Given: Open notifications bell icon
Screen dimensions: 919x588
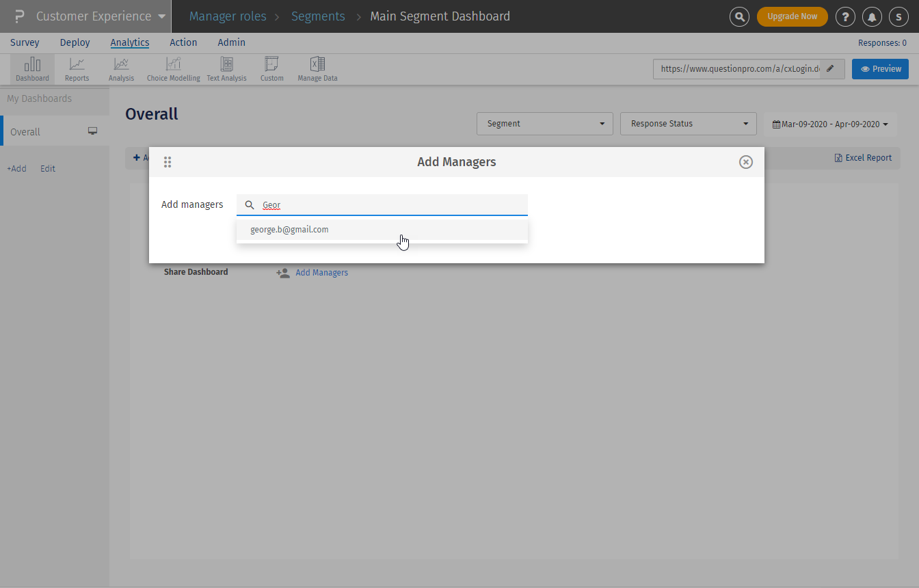Looking at the screenshot, I should pos(872,16).
